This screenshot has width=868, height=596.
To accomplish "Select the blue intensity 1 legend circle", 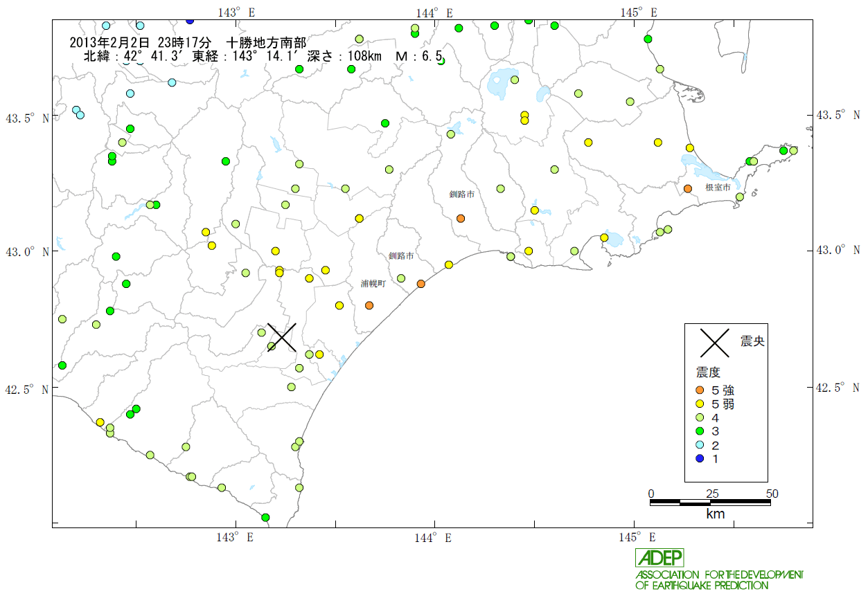I will [x=699, y=458].
